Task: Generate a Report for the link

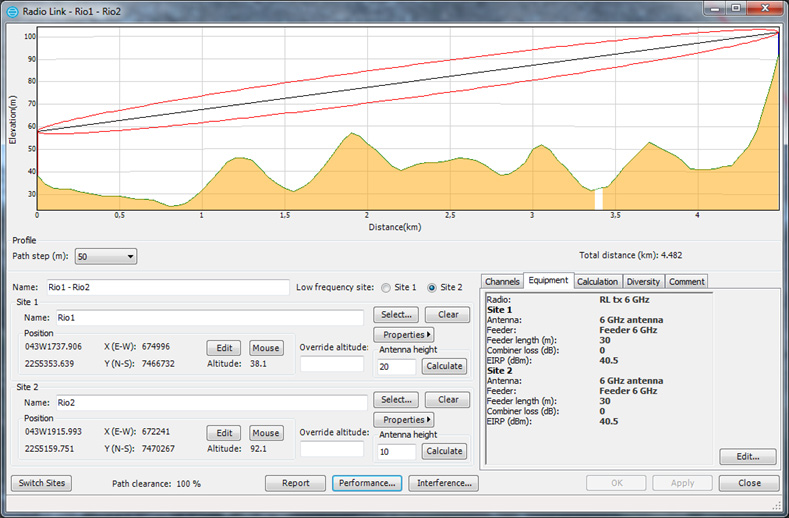Action: (x=296, y=483)
